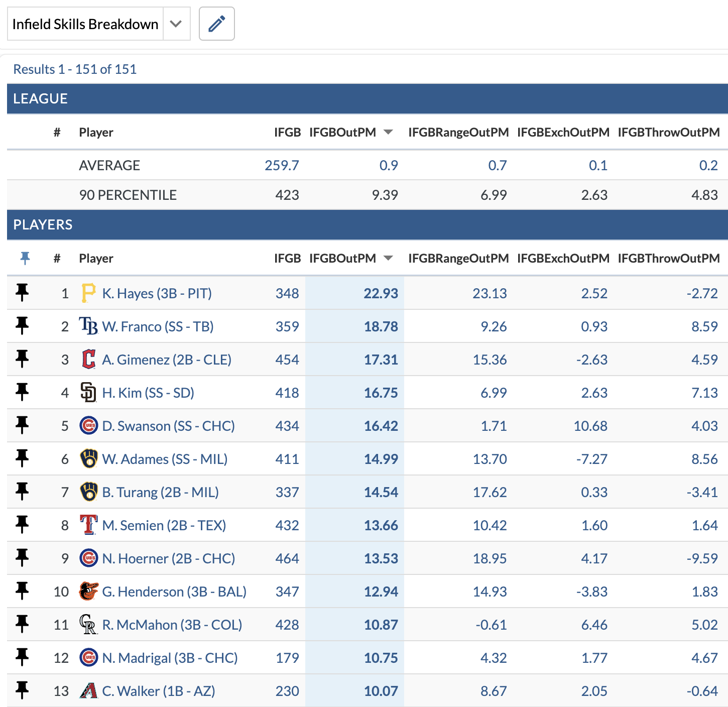The height and width of the screenshot is (707, 728).
Task: Open D. Swanson player link
Action: point(168,426)
